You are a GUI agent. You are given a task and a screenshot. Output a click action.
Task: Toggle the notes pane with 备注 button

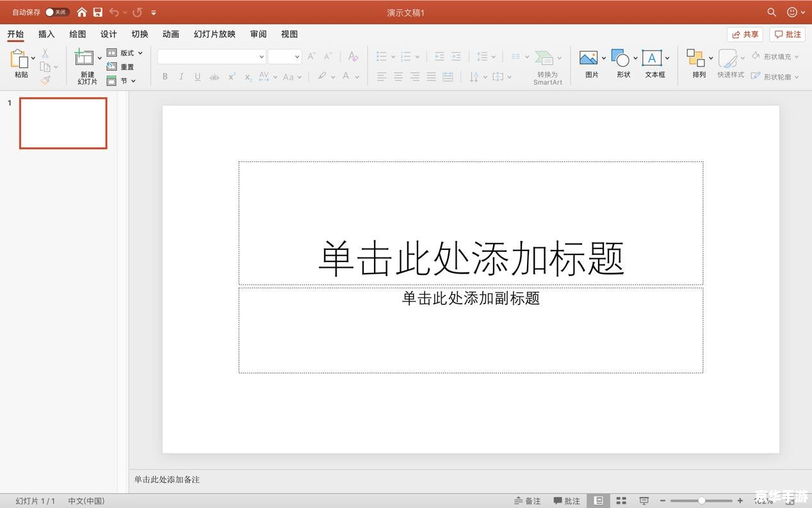point(528,501)
